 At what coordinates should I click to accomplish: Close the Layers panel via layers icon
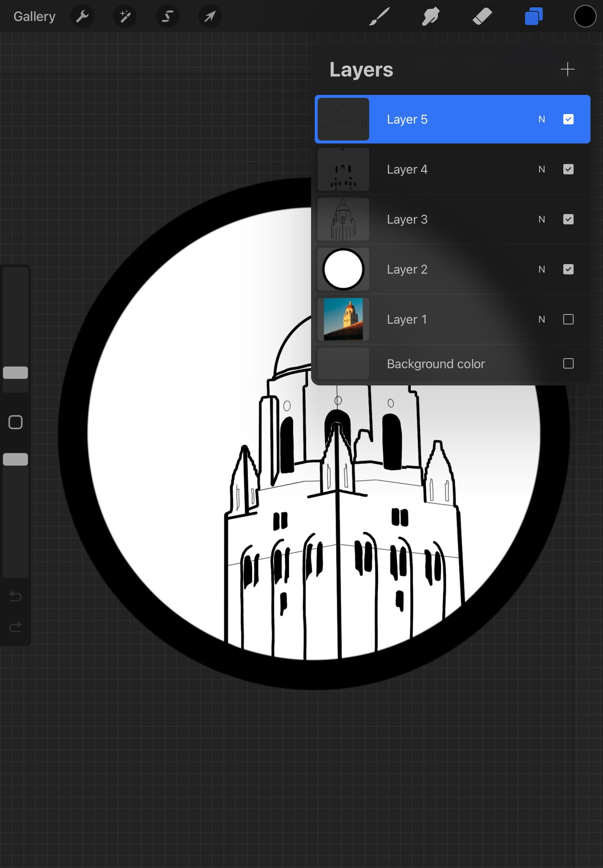534,16
